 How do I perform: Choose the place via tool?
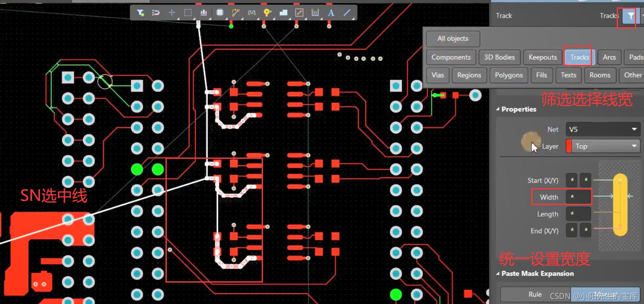point(268,12)
